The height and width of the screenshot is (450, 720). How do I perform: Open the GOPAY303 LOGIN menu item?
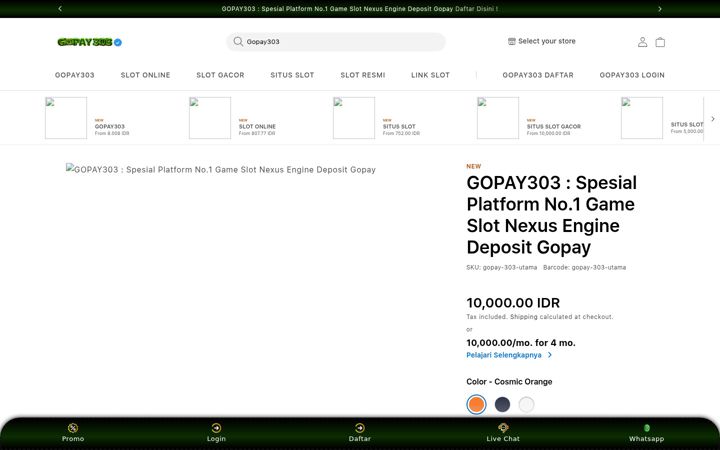pos(632,75)
